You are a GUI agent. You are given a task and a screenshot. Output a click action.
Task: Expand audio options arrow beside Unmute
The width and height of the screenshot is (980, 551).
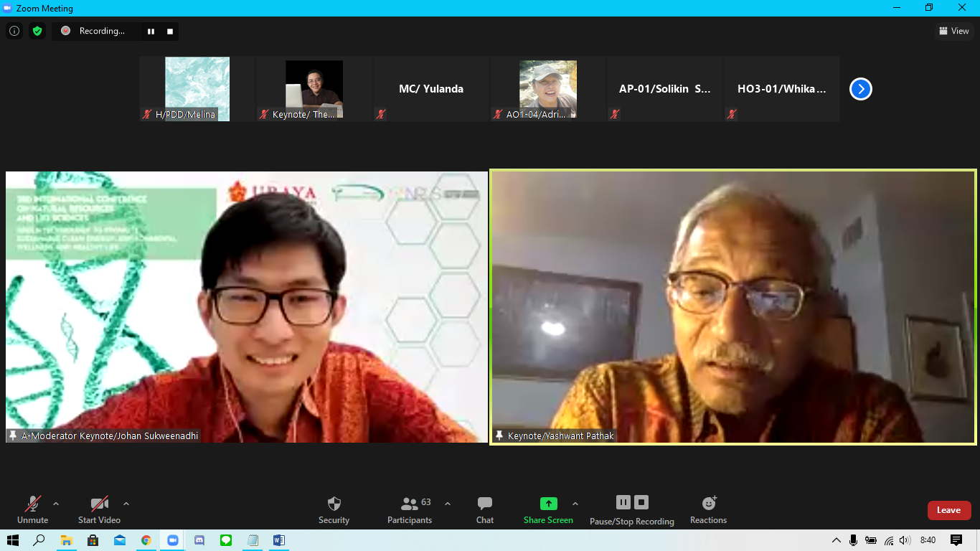click(56, 504)
